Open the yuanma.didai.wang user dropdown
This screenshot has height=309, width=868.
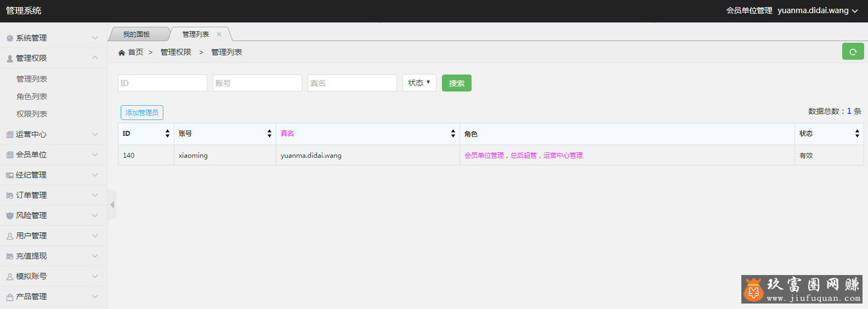818,10
